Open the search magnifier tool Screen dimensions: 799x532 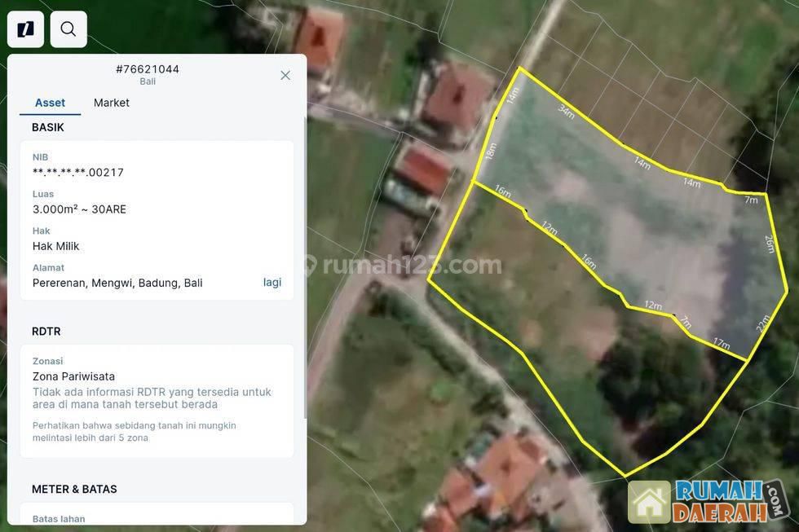(x=68, y=29)
